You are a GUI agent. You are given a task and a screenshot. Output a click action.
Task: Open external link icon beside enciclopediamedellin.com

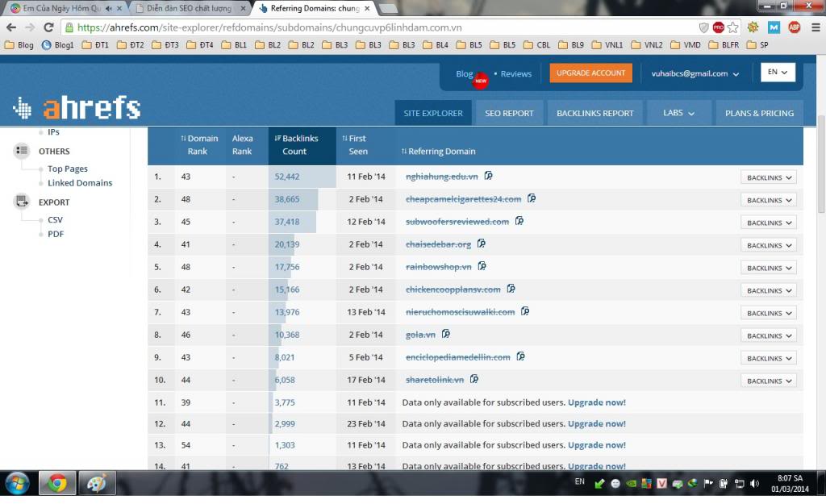pos(520,356)
